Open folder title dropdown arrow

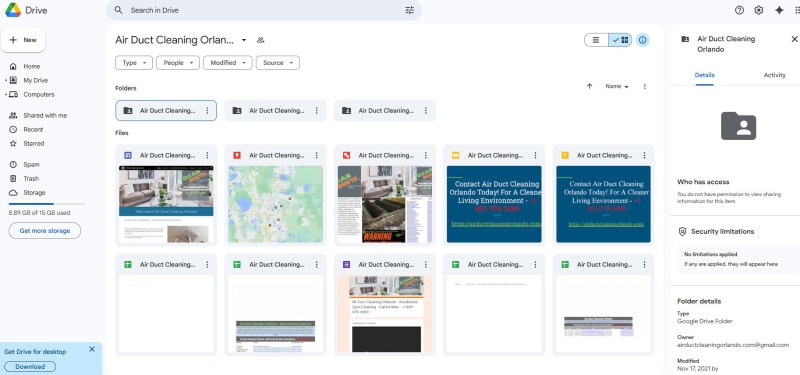tap(244, 40)
